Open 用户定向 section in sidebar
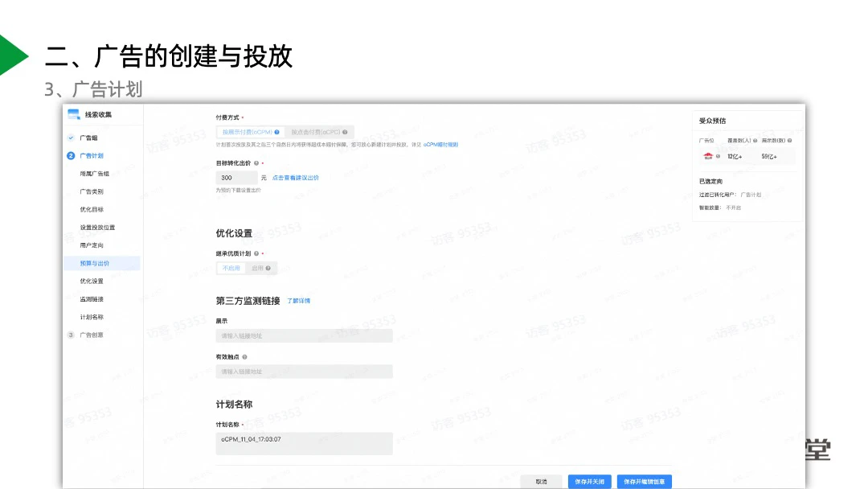 click(92, 245)
